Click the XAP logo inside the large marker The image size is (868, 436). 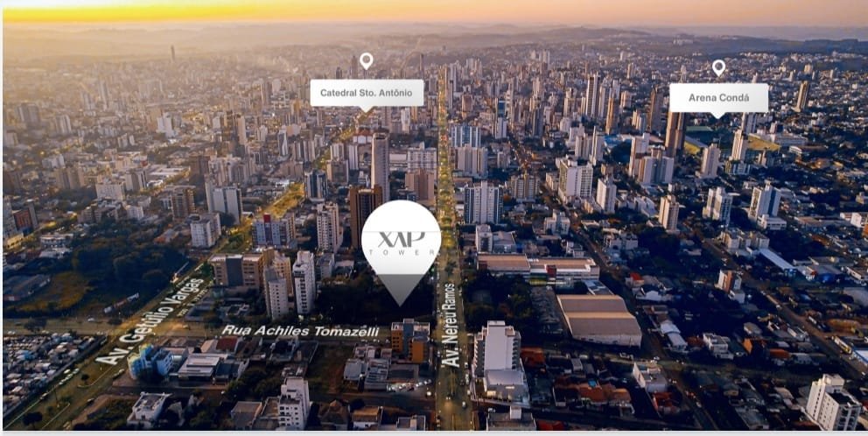pyautogui.click(x=402, y=239)
